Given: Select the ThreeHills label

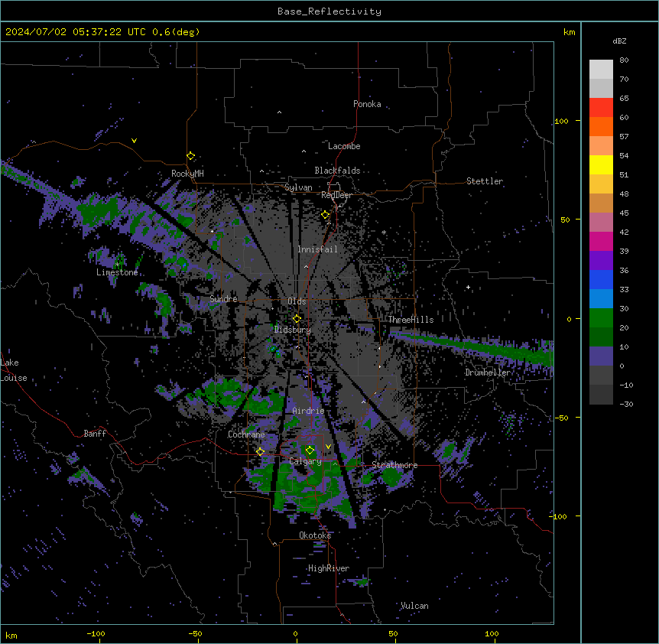Looking at the screenshot, I should pyautogui.click(x=411, y=320).
